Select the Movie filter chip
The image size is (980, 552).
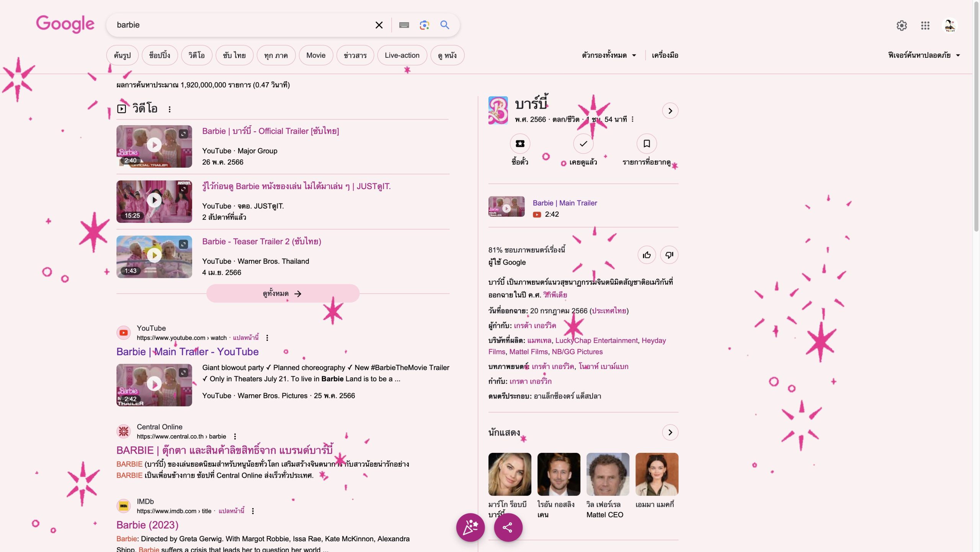tap(315, 56)
